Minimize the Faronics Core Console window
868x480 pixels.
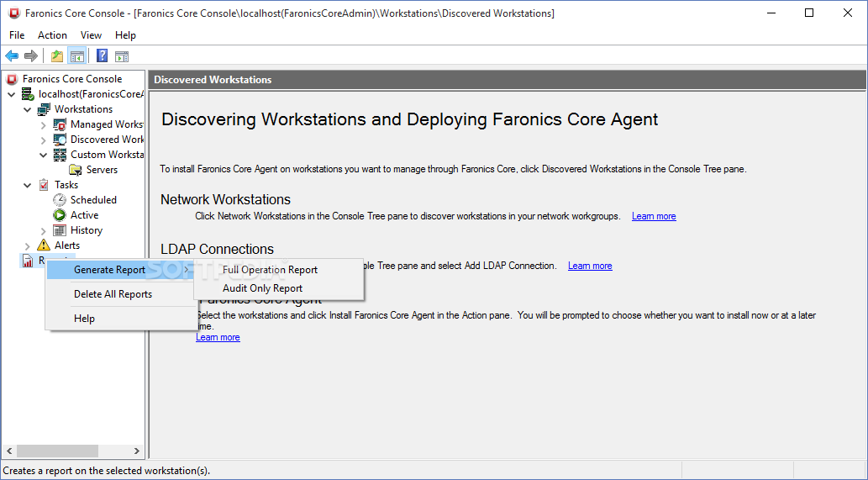coord(771,13)
